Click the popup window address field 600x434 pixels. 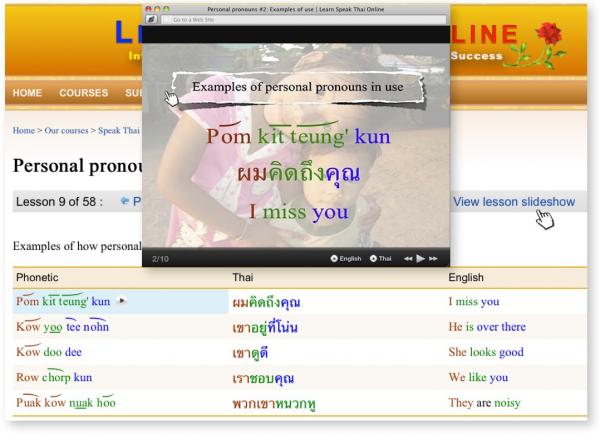304,20
